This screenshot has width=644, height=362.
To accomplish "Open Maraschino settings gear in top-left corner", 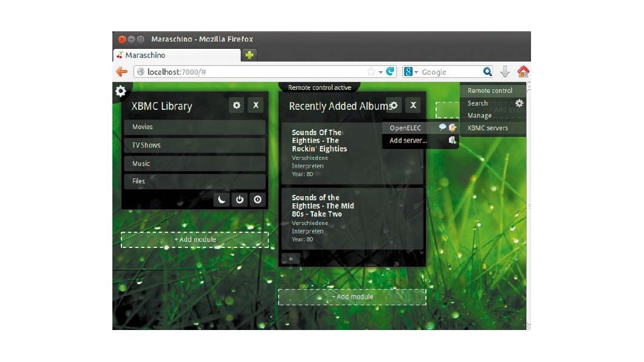I will (x=120, y=91).
